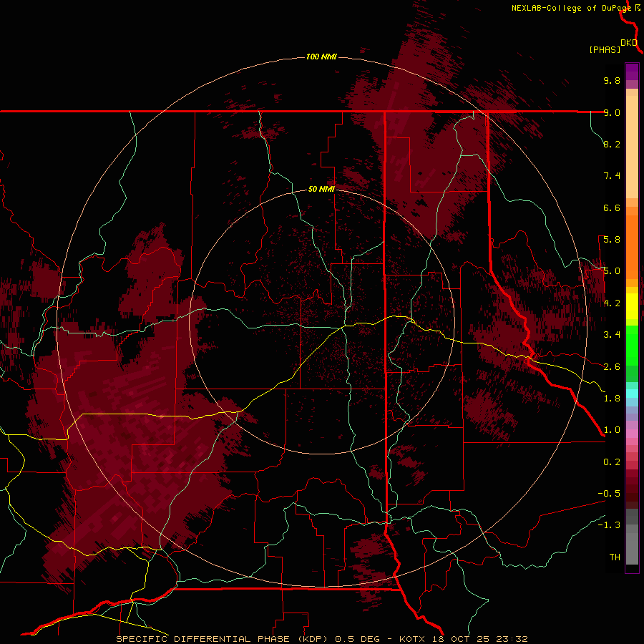644x644 pixels.
Task: Pick the bright green color bar segment
Action: pyautogui.click(x=632, y=345)
